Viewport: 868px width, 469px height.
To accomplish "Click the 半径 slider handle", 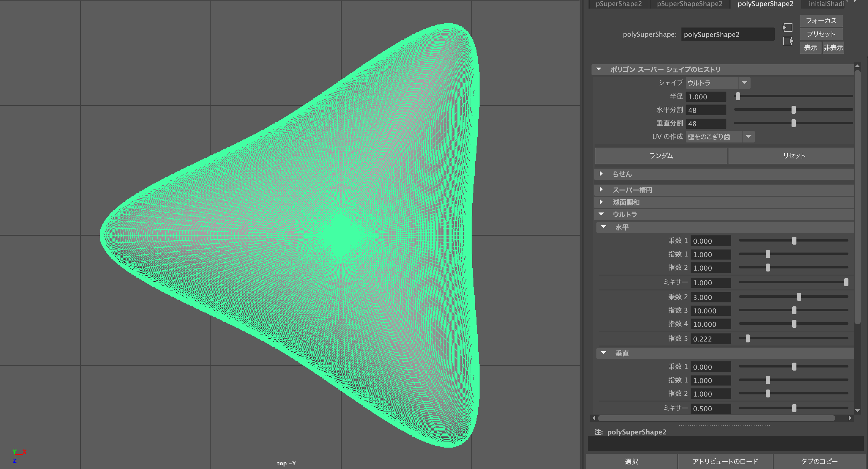I will point(738,96).
